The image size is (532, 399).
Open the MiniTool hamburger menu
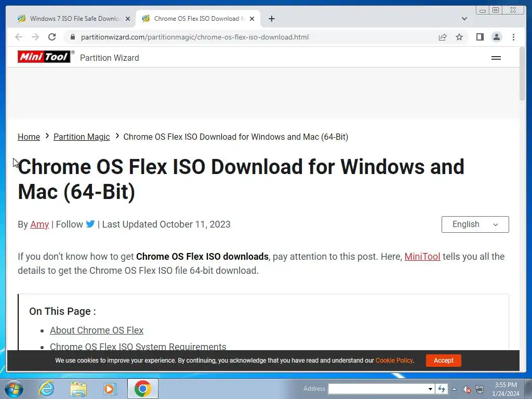[x=496, y=58]
